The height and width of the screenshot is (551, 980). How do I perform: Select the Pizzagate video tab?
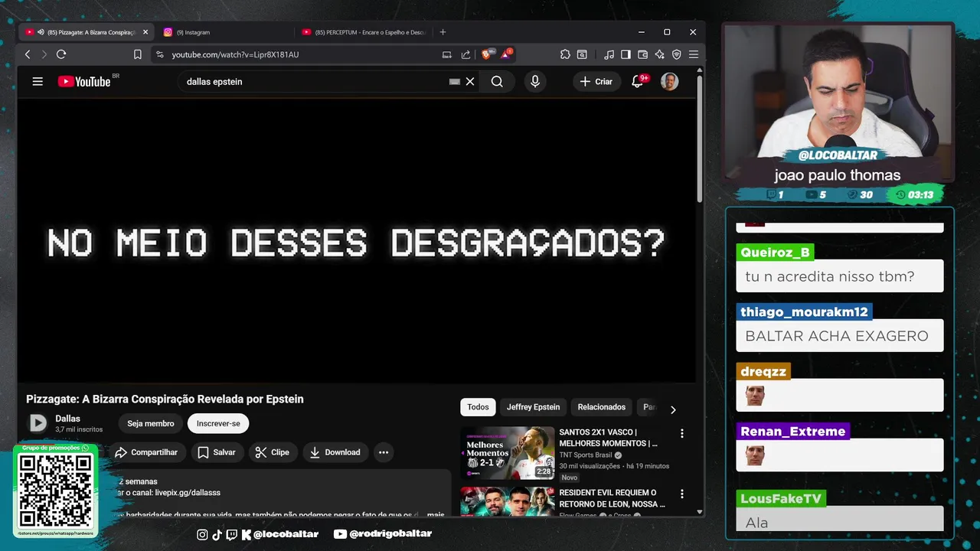pos(86,32)
